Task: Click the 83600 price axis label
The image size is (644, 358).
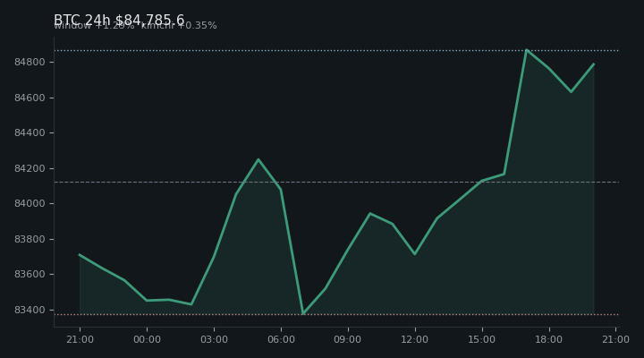Action: (30, 274)
